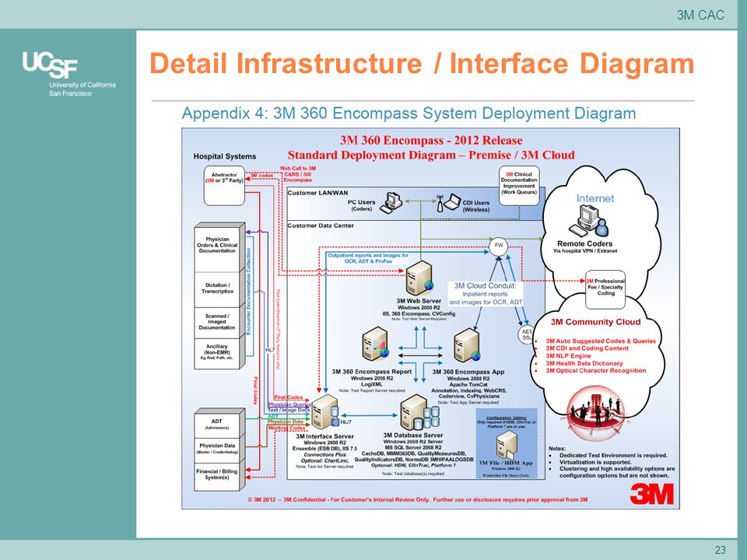Click the '3M CAC' header text
Image resolution: width=747 pixels, height=560 pixels.
point(700,15)
